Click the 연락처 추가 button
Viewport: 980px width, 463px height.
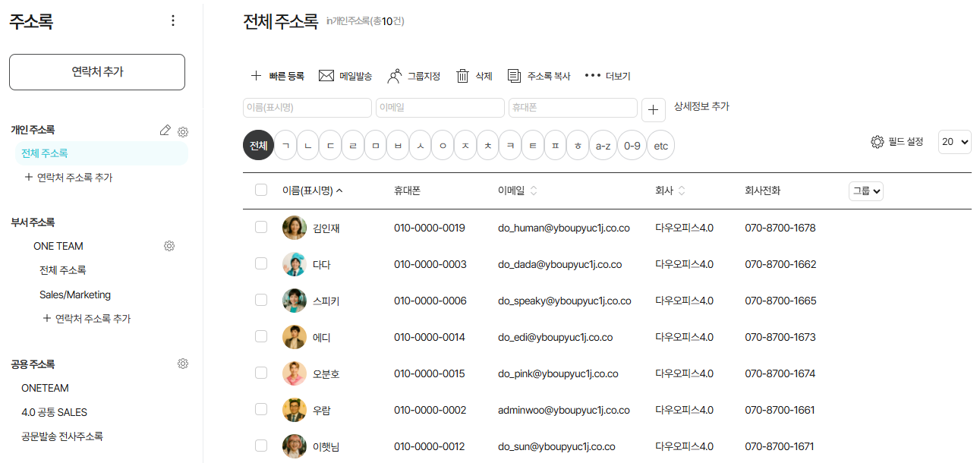(x=97, y=72)
